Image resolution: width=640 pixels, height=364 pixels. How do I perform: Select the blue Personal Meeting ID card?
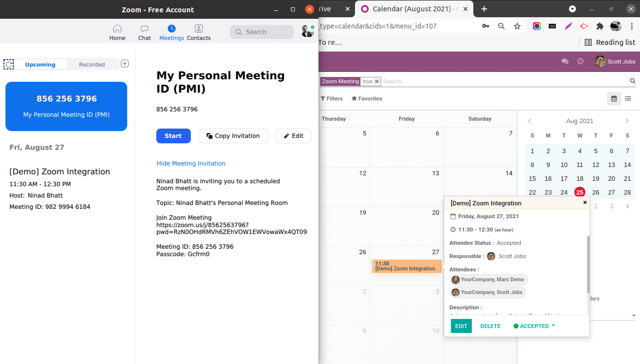point(66,106)
